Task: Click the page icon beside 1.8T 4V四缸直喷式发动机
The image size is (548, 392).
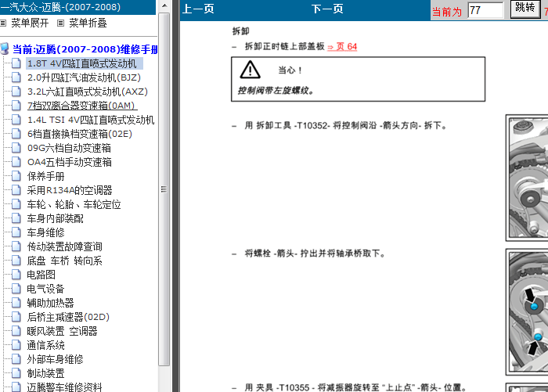Action: (16, 63)
